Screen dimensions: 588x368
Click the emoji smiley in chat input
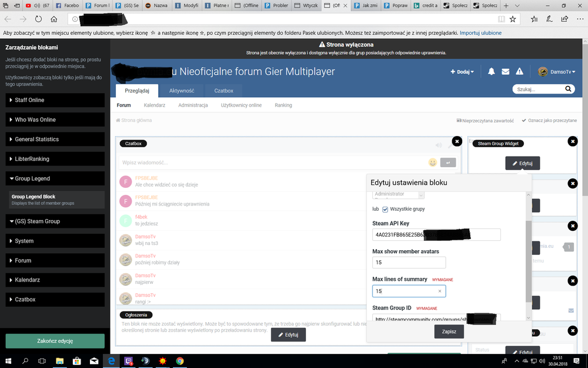click(x=433, y=163)
